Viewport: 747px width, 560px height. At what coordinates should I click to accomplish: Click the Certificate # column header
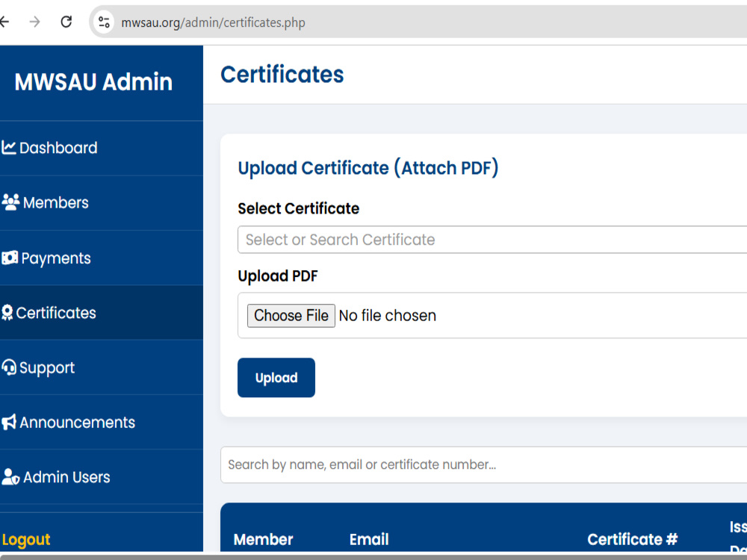tap(632, 539)
